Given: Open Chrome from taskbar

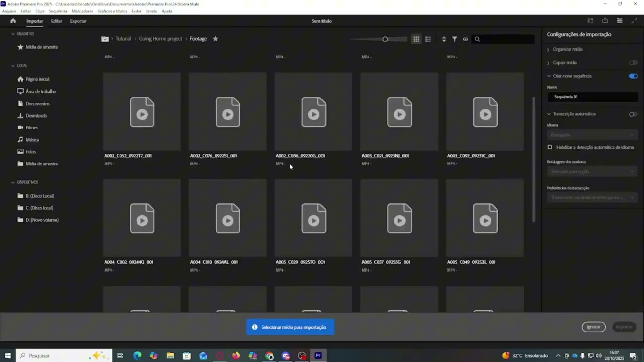Looking at the screenshot, I should pyautogui.click(x=269, y=356).
